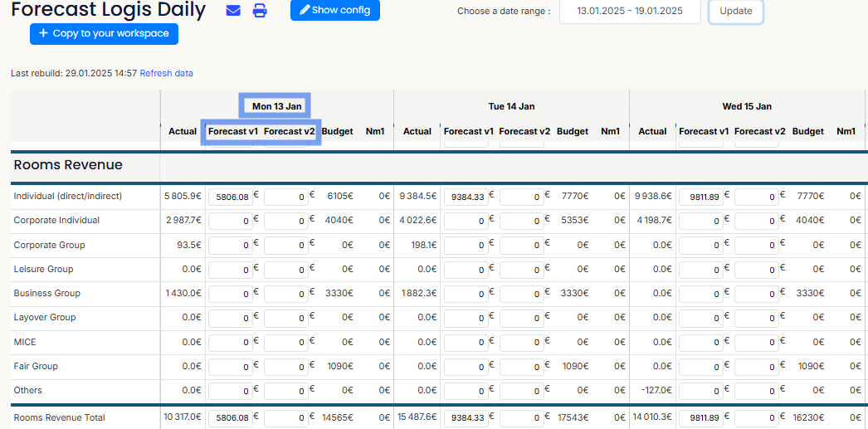Click Business Group Forecast v2 input for Monday
The height and width of the screenshot is (429, 868).
click(285, 294)
